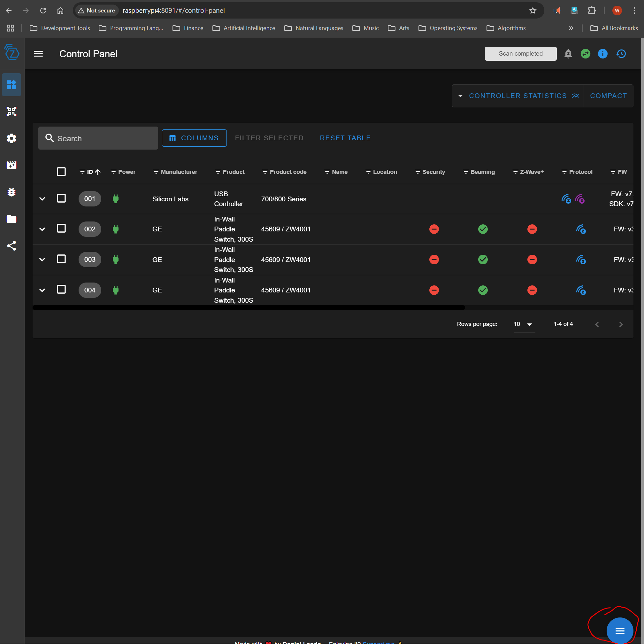Open the Security column filter
The width and height of the screenshot is (644, 644).
(x=417, y=172)
